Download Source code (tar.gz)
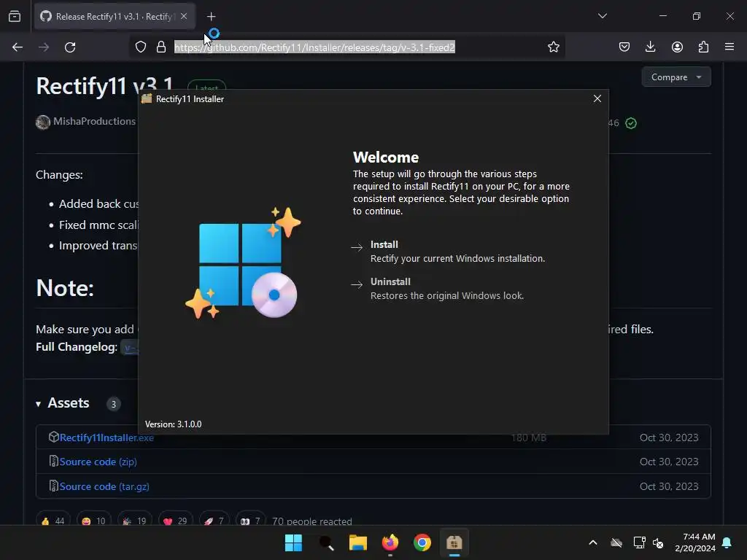 104,486
